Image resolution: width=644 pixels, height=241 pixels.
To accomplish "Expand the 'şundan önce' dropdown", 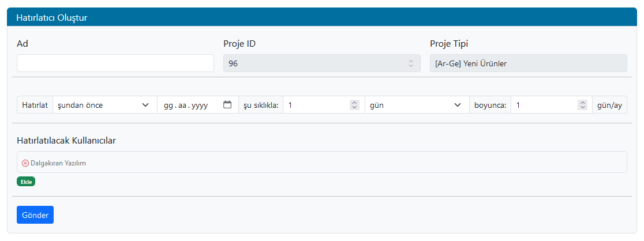I will (x=104, y=105).
